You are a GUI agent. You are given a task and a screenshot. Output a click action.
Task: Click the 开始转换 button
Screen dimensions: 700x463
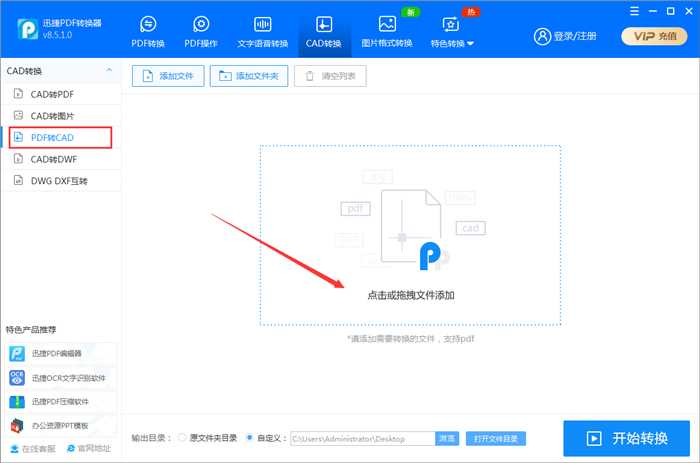[x=626, y=438]
